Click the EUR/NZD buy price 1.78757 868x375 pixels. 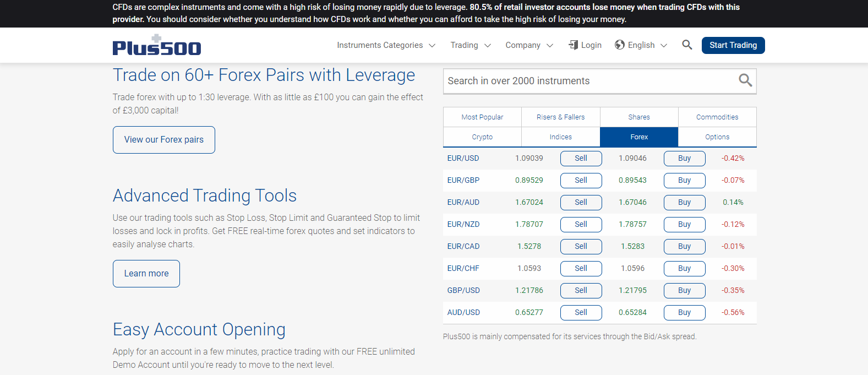[x=632, y=224]
